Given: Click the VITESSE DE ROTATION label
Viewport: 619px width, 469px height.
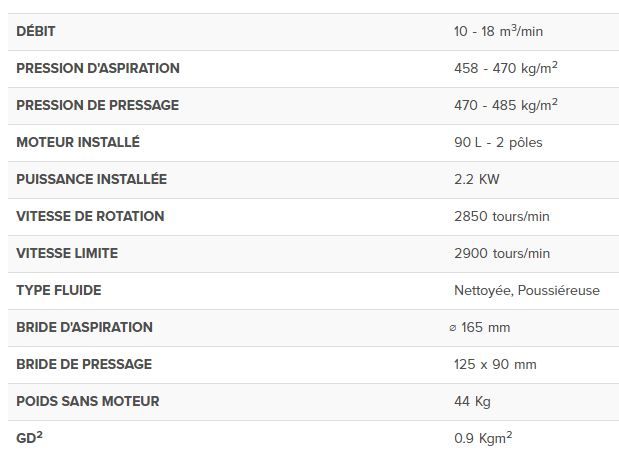Looking at the screenshot, I should [90, 216].
